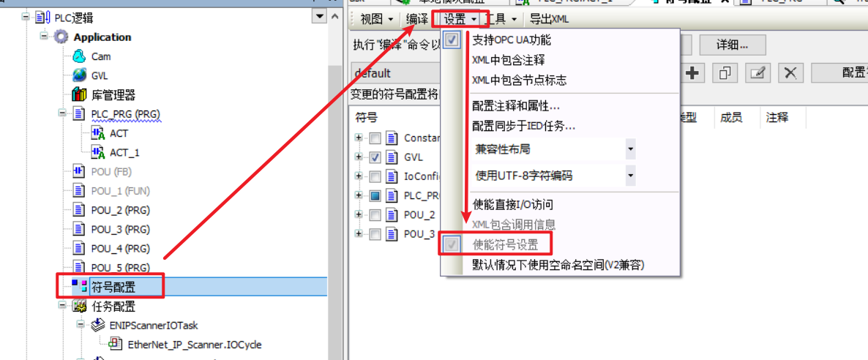This screenshot has height=360, width=868.
Task: Toggle the GVL symbol checkbox
Action: coord(375,157)
